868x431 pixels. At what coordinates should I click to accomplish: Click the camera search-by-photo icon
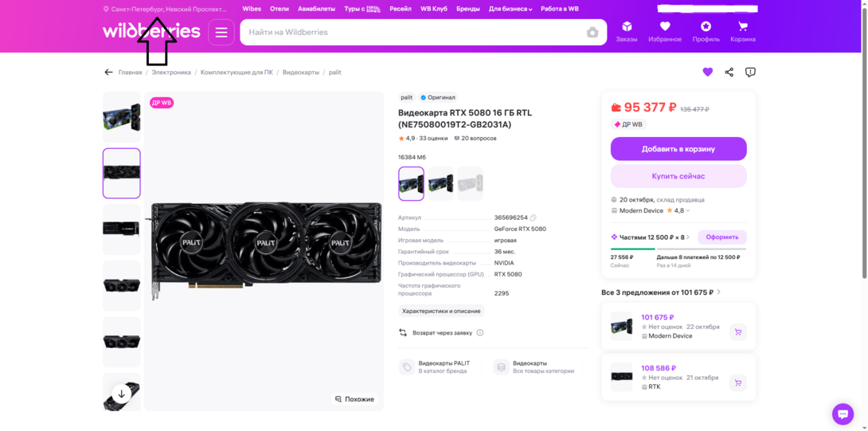592,33
